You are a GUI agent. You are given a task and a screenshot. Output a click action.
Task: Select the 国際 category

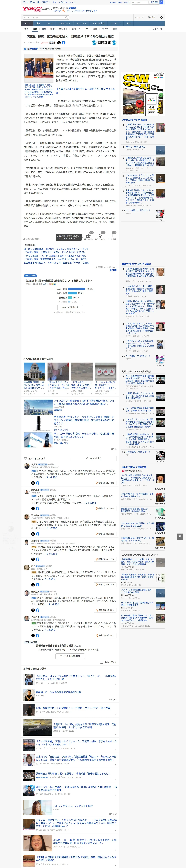coord(44,29)
